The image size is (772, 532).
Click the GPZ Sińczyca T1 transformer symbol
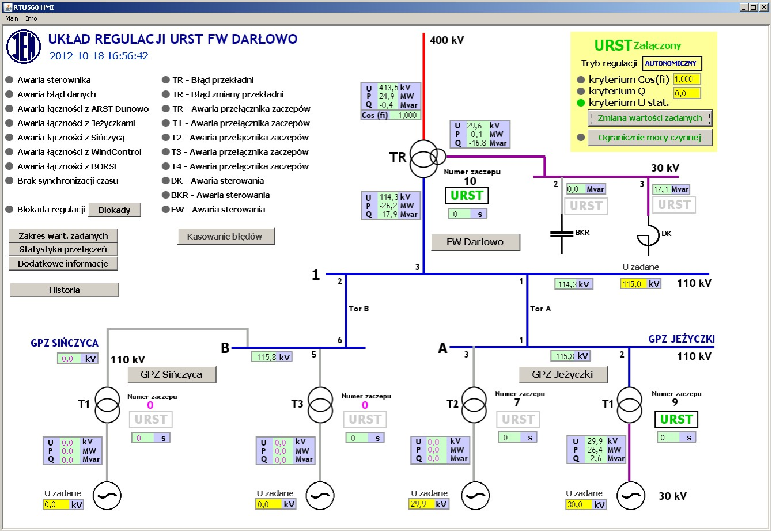tap(108, 405)
